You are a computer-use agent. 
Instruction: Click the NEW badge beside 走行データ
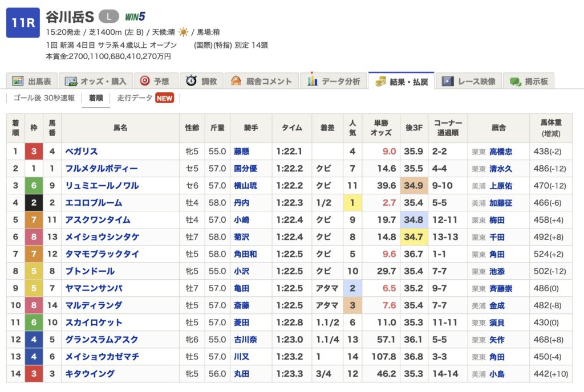[165, 98]
